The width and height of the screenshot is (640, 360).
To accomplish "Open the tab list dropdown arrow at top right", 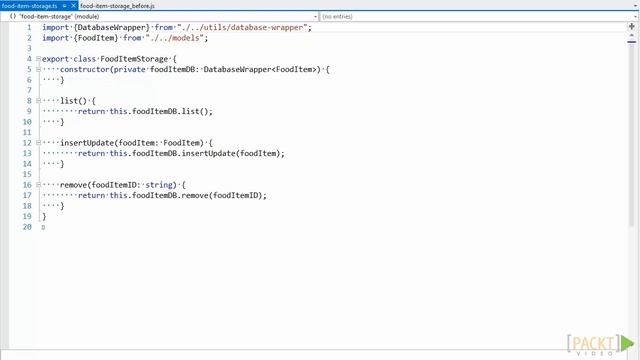I will 636,6.
